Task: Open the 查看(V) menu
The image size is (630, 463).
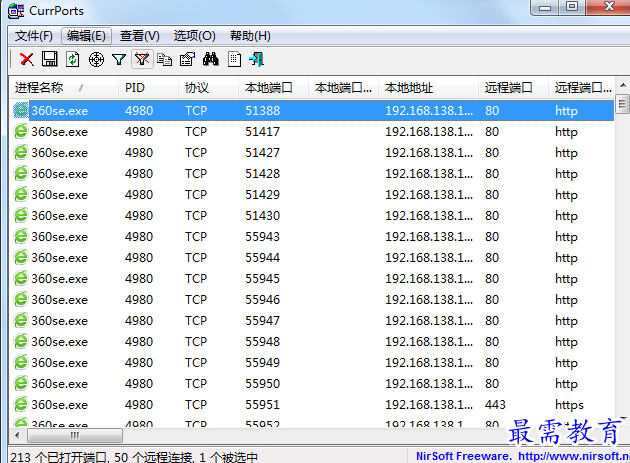Action: pyautogui.click(x=139, y=36)
